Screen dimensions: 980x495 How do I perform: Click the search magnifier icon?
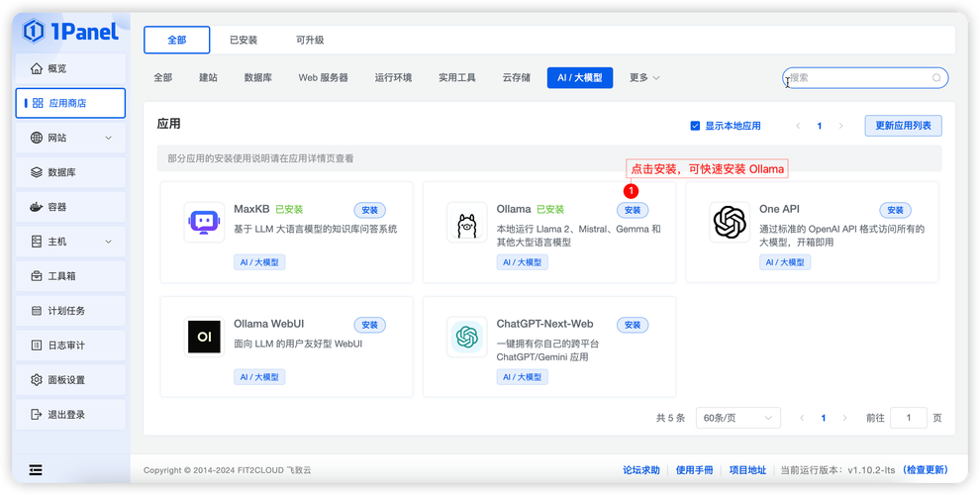(x=936, y=78)
